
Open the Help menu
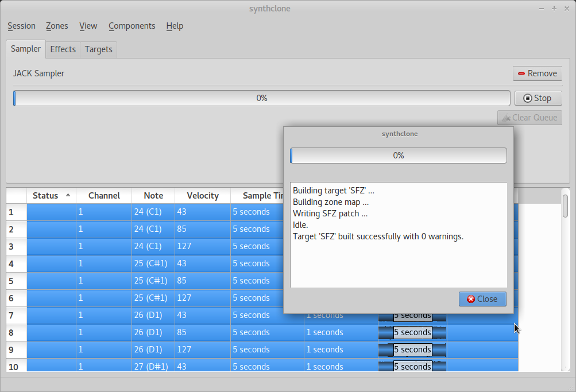pos(175,26)
